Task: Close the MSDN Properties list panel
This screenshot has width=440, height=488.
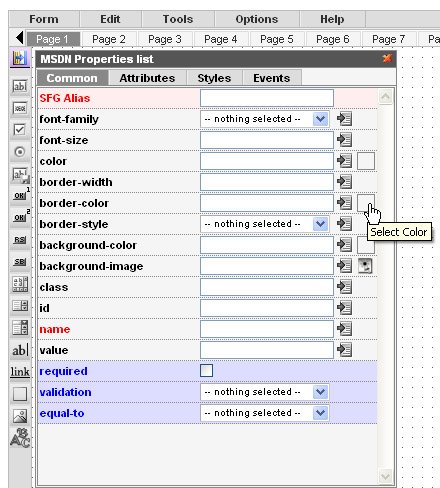Action: click(x=387, y=59)
